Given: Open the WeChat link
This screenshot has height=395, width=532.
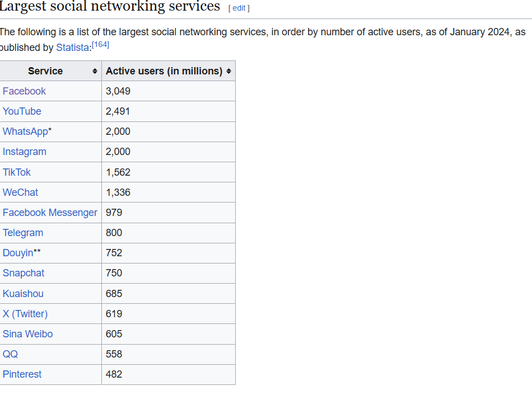Looking at the screenshot, I should [20, 192].
